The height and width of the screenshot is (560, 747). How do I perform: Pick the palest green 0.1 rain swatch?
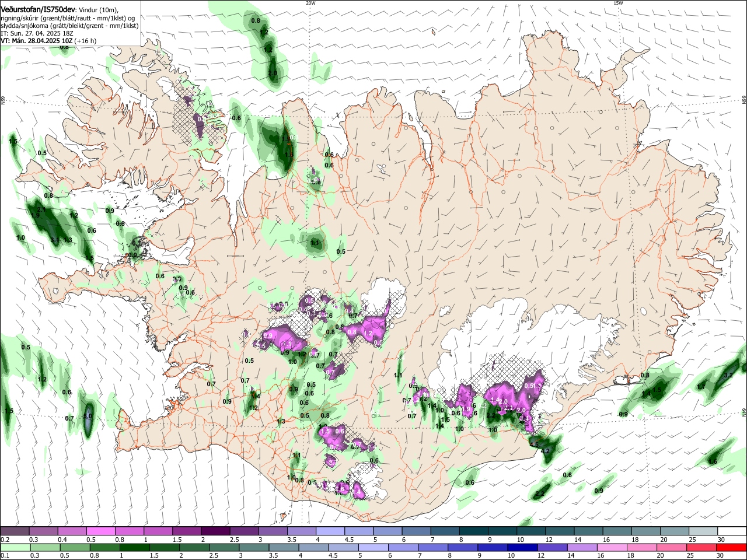15,547
